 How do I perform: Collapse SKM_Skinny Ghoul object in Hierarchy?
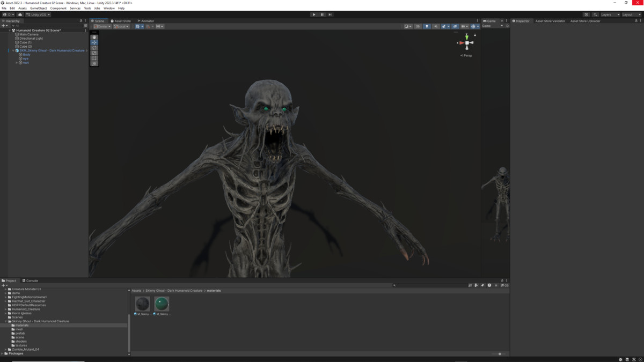pyautogui.click(x=13, y=50)
